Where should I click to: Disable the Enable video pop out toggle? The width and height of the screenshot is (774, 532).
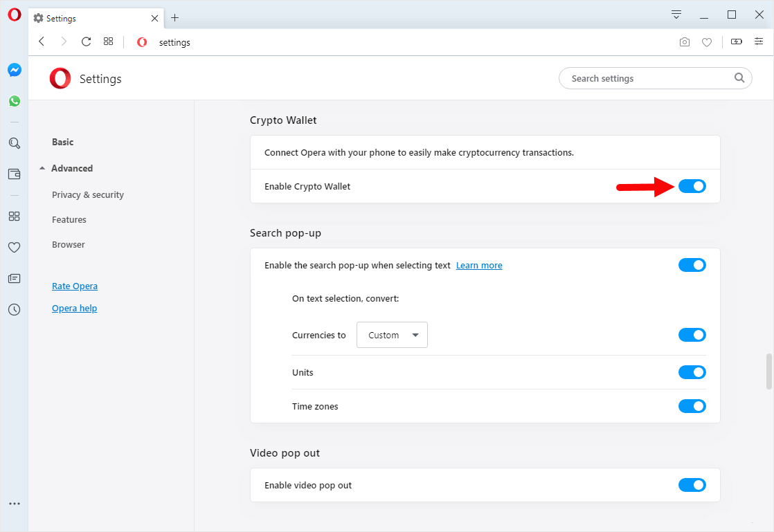(x=692, y=485)
